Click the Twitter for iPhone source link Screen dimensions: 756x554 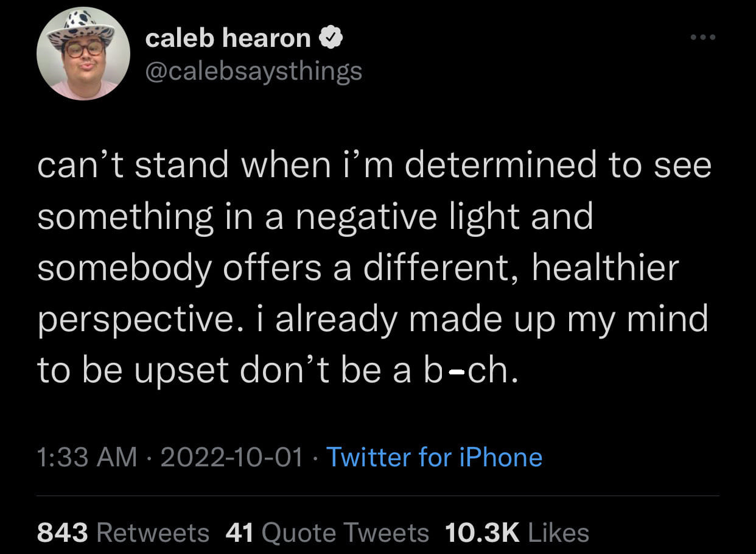coord(434,457)
